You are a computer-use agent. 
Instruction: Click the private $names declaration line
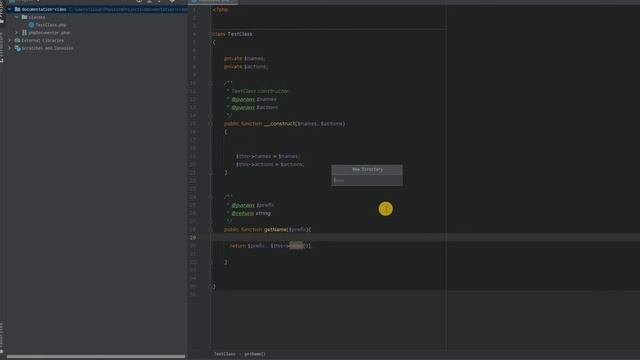tap(245, 58)
